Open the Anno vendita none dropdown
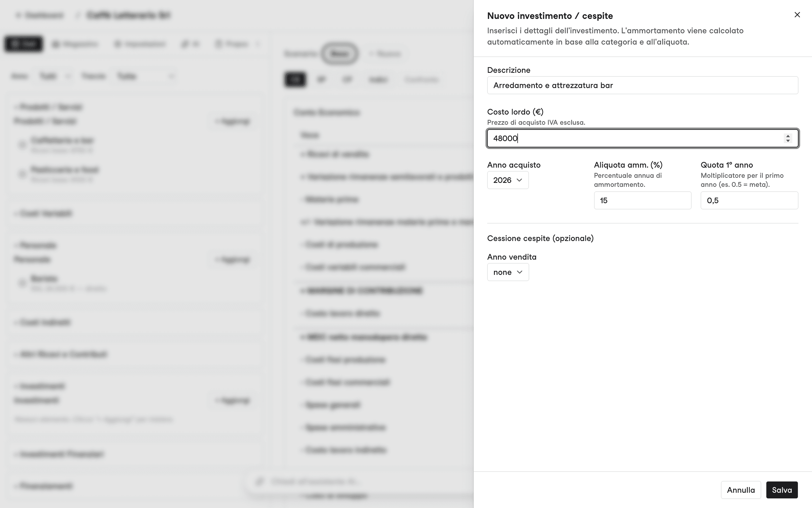 pyautogui.click(x=508, y=272)
